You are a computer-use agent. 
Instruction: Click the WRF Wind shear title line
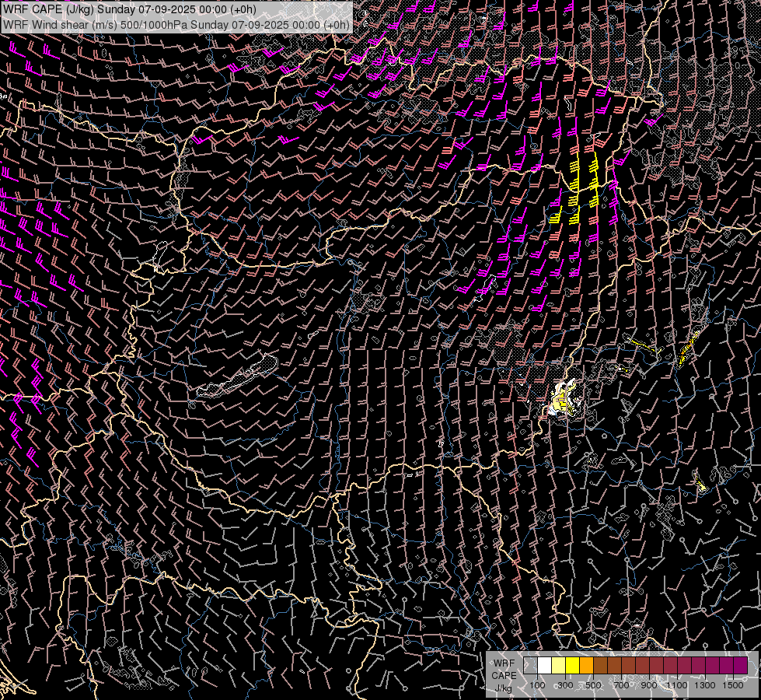click(176, 25)
